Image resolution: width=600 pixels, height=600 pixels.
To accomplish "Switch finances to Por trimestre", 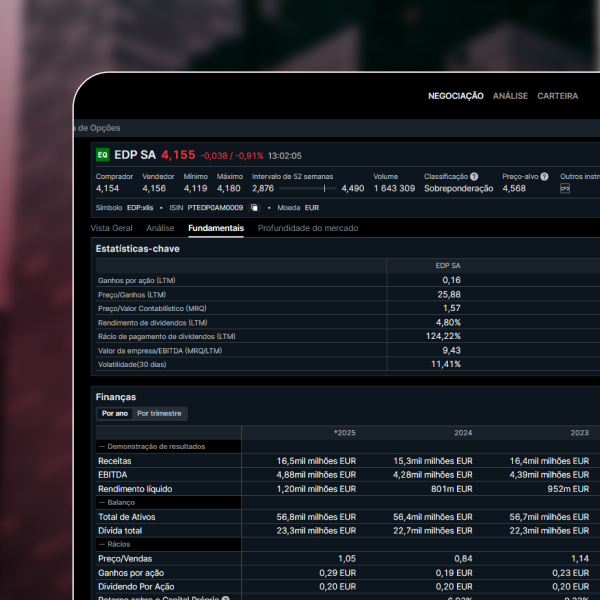I will (159, 414).
